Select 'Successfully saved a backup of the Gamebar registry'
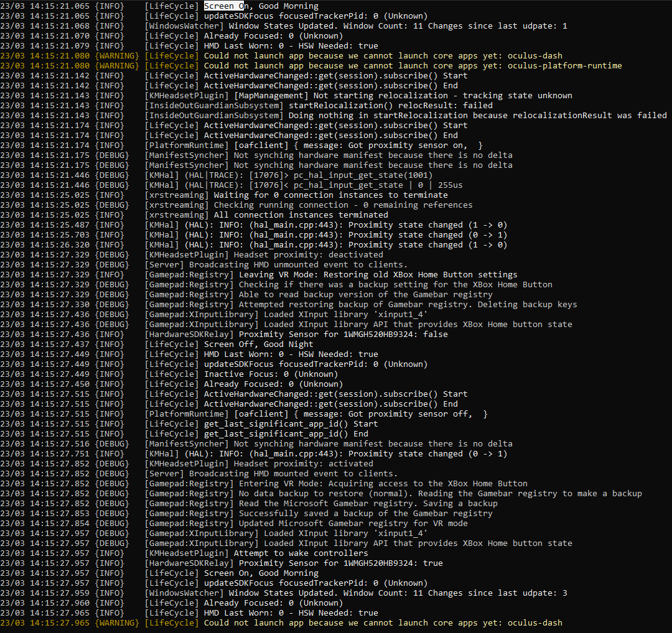672x633 pixels. coord(246,513)
